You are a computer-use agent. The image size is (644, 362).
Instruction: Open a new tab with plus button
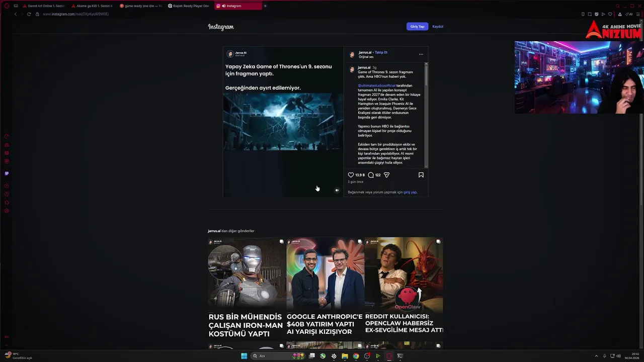tap(265, 6)
